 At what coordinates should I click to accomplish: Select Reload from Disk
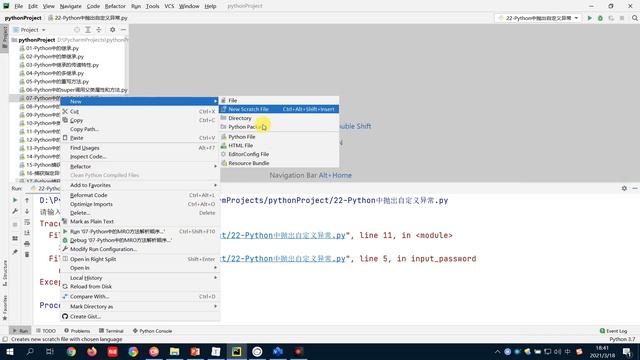(140, 287)
